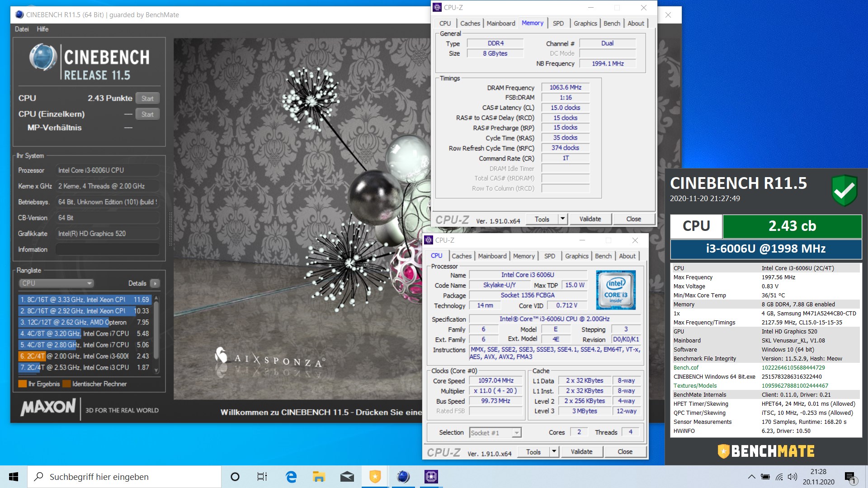Select ranking row 7 Intel Core i3 1.87

85,367
